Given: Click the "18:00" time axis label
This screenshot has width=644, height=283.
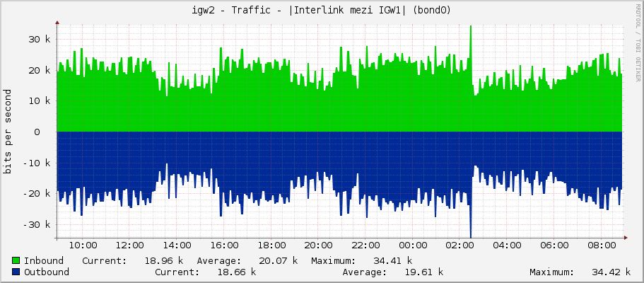Looking at the screenshot, I should [271, 246].
